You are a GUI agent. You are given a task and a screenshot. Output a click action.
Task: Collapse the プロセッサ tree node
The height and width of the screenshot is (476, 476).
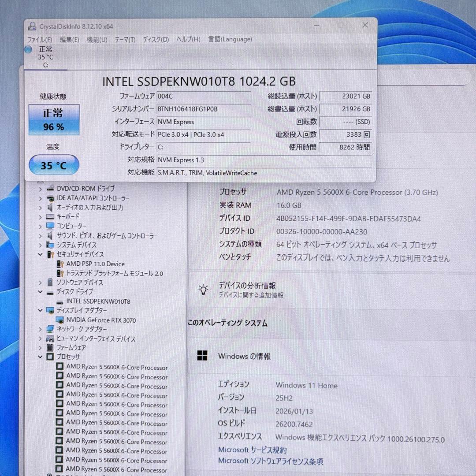[40, 357]
